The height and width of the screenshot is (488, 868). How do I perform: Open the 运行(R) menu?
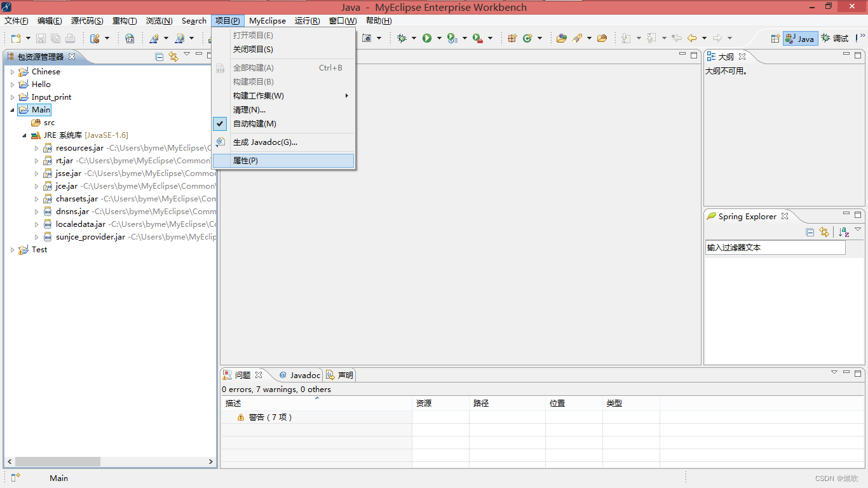pyautogui.click(x=307, y=21)
